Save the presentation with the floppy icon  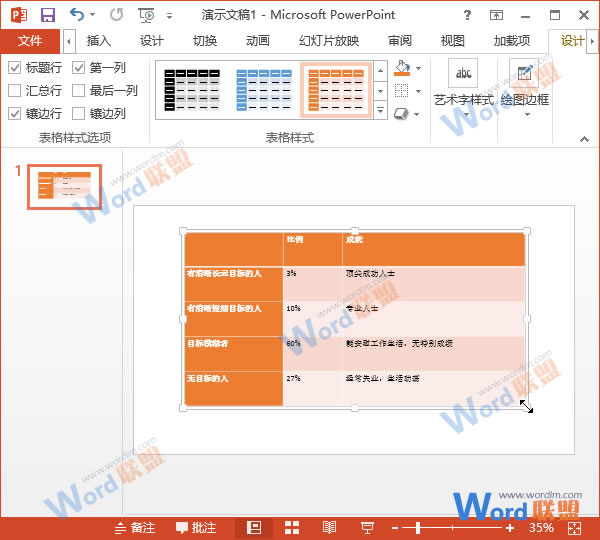48,15
